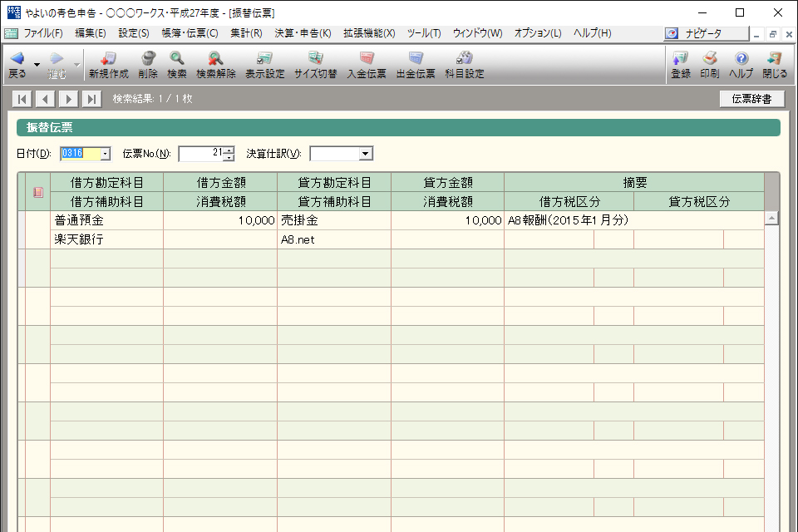Click the 借方勘定科目 column header
798x532 pixels.
[107, 182]
